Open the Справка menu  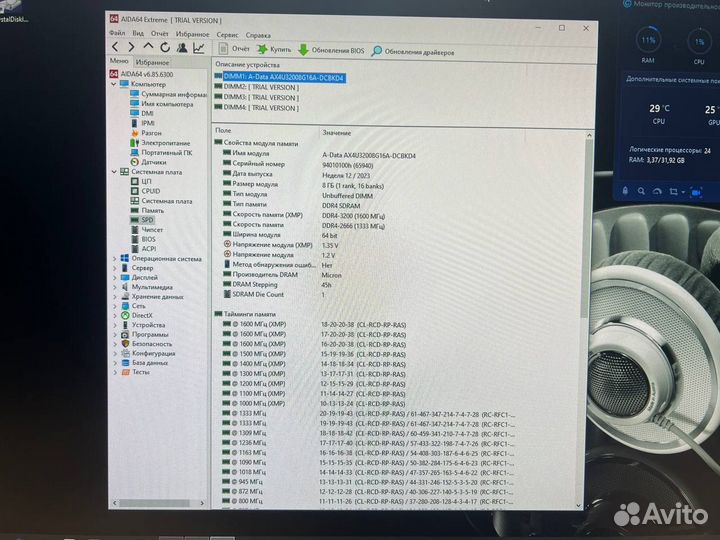click(x=258, y=35)
